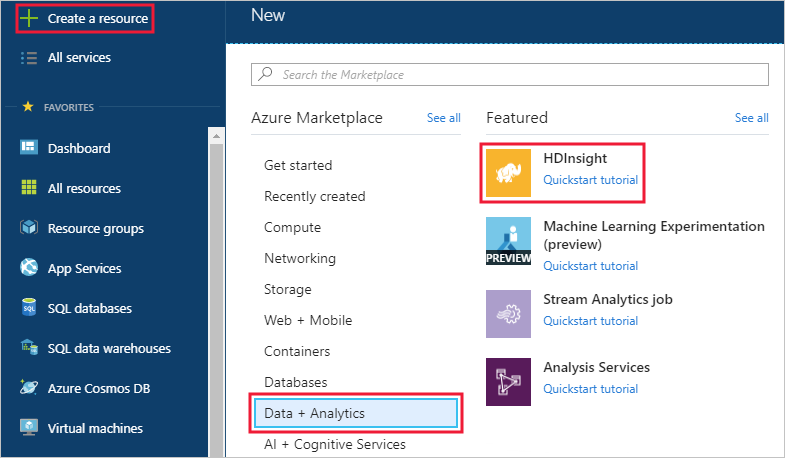
Task: Click See all next to Featured
Action: [751, 118]
